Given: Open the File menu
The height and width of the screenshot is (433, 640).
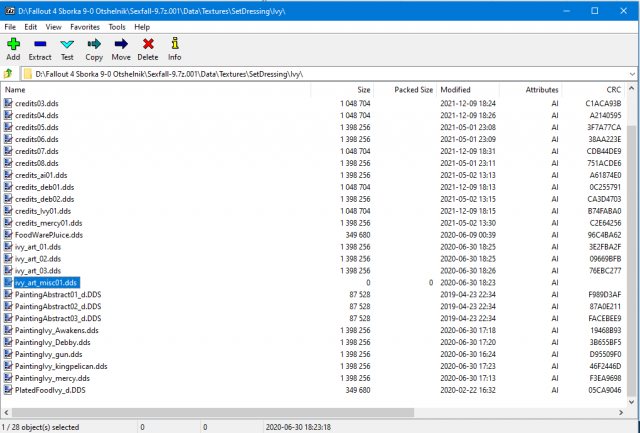Looking at the screenshot, I should pyautogui.click(x=10, y=27).
